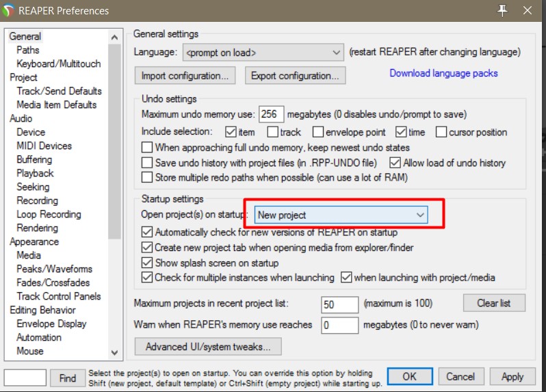Select Keyboard/Multitouch preferences page

click(x=59, y=64)
